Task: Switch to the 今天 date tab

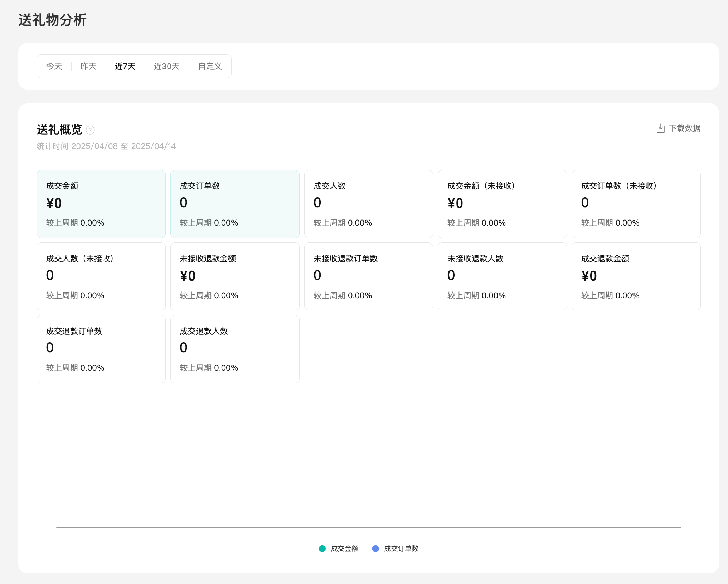Action: [x=54, y=66]
